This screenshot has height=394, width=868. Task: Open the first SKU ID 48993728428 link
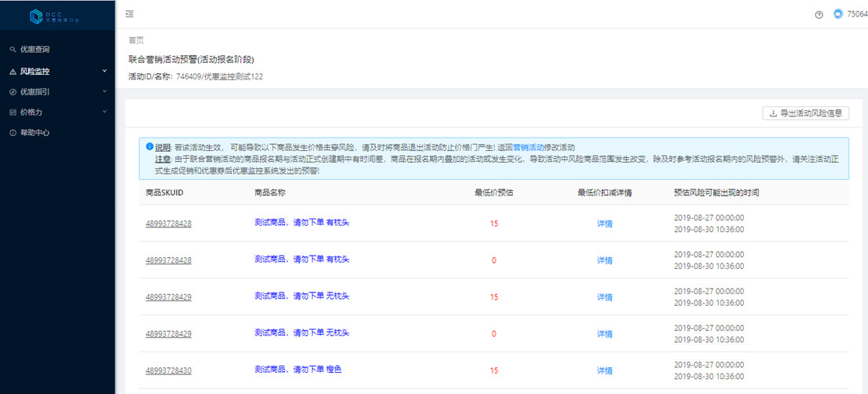click(x=168, y=223)
